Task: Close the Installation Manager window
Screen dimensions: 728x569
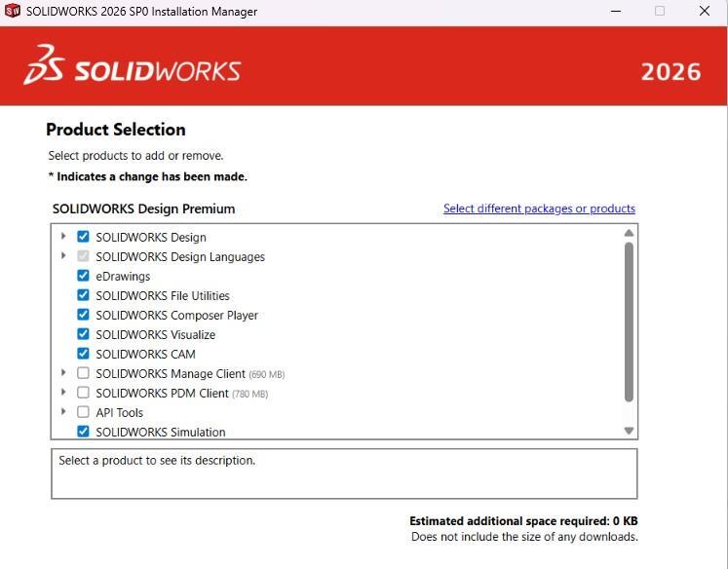Action: 705,11
